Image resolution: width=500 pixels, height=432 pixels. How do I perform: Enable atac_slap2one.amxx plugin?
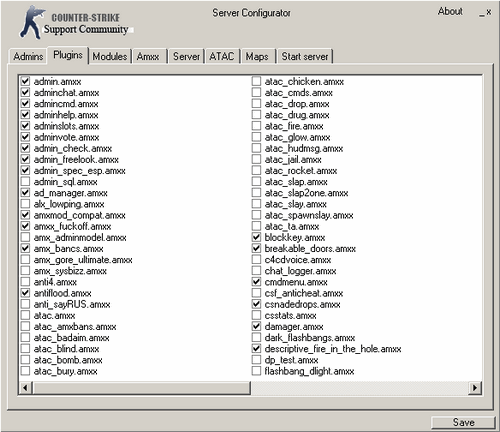tap(256, 193)
